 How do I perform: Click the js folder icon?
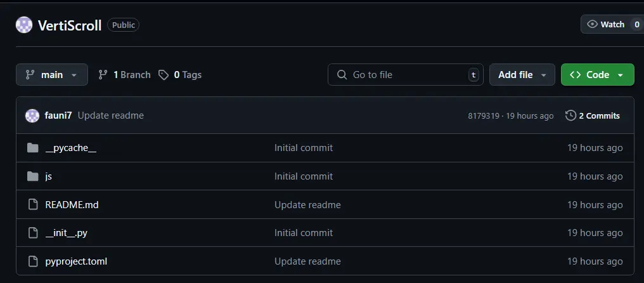pyautogui.click(x=33, y=176)
